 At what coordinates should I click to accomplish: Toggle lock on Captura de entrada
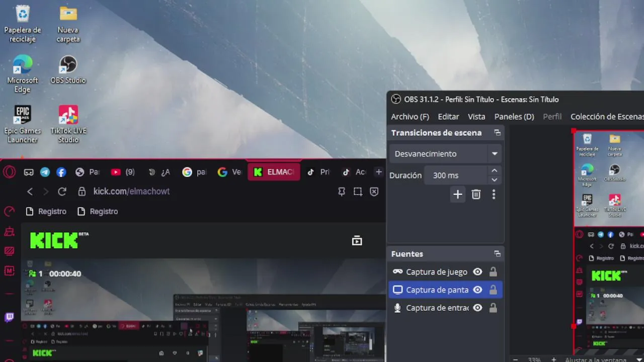pyautogui.click(x=493, y=308)
